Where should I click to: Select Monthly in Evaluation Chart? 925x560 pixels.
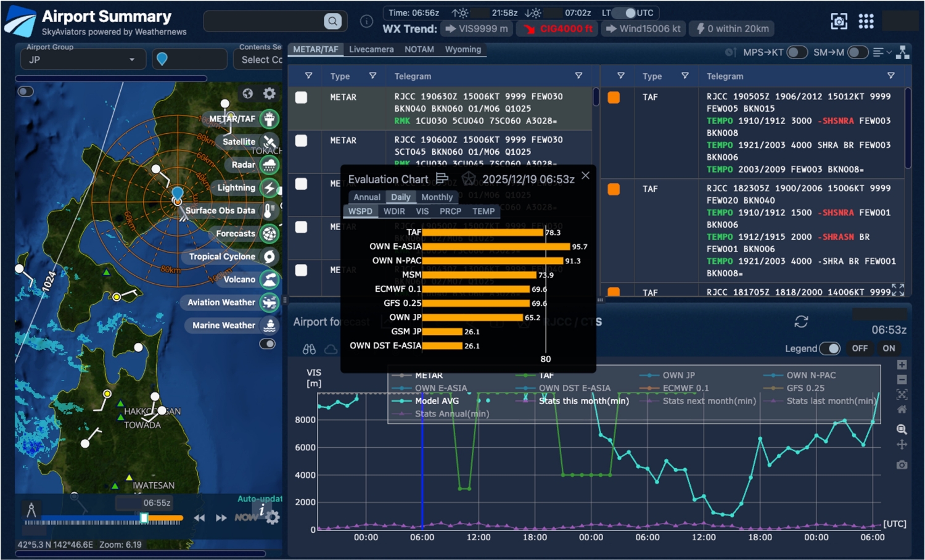point(437,197)
